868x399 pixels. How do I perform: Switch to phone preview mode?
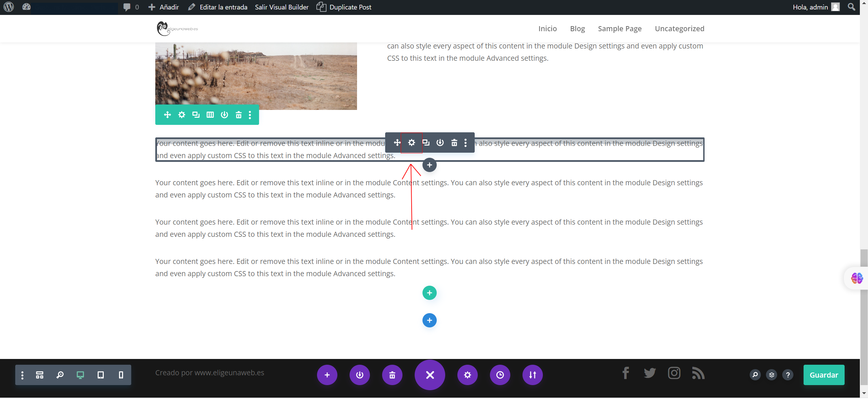click(121, 375)
